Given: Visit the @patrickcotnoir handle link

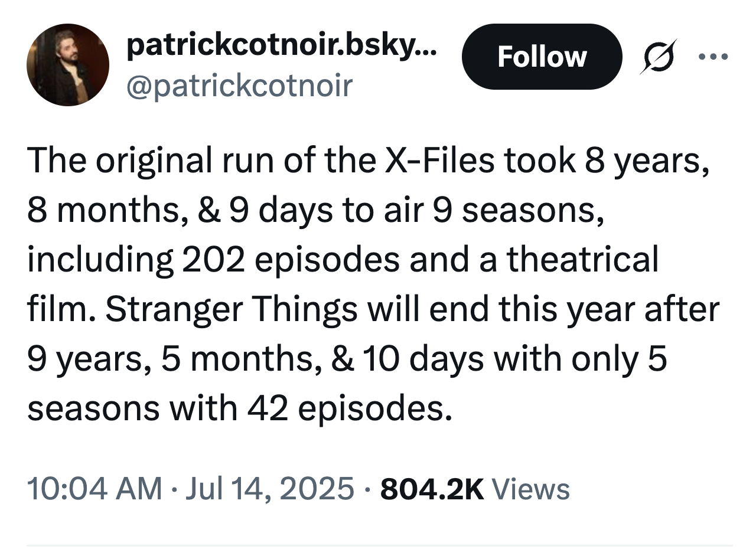Looking at the screenshot, I should click(239, 85).
